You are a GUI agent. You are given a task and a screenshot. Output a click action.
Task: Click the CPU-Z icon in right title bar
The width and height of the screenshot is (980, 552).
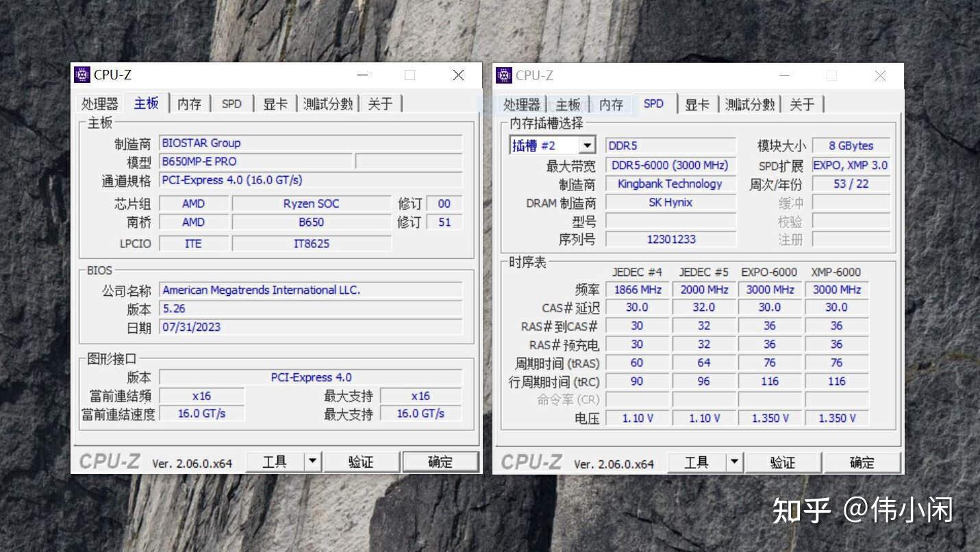click(x=504, y=75)
